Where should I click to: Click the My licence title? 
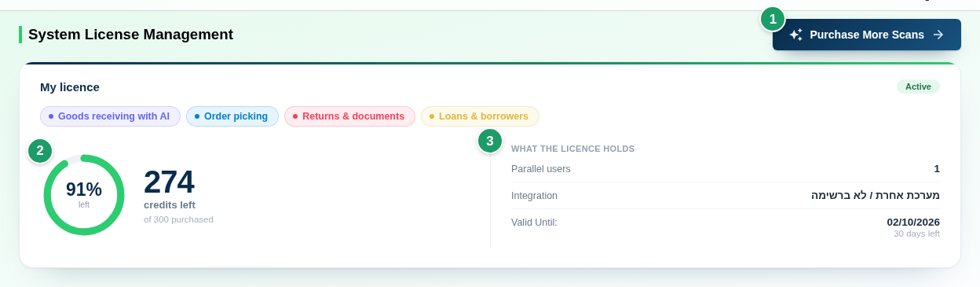pos(70,87)
